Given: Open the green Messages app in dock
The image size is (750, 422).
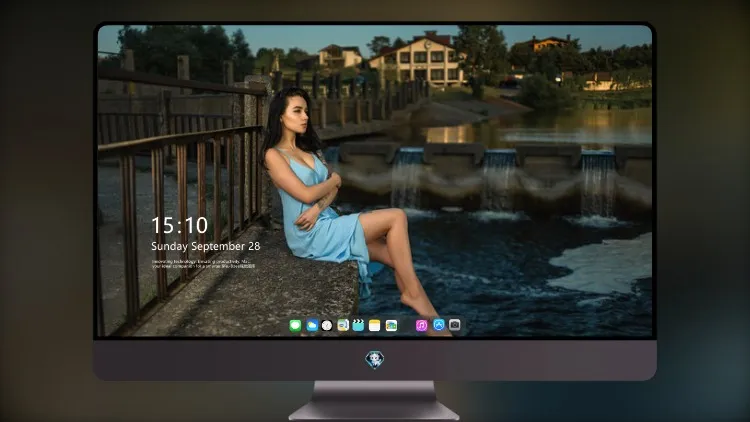Looking at the screenshot, I should click(295, 326).
